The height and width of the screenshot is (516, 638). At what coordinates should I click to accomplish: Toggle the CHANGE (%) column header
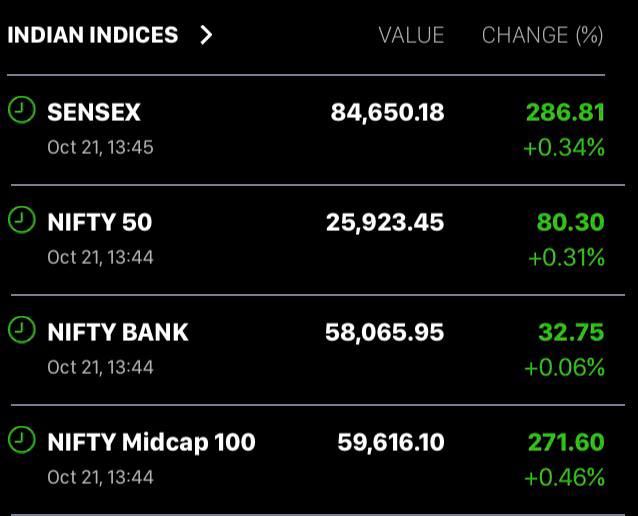[542, 35]
